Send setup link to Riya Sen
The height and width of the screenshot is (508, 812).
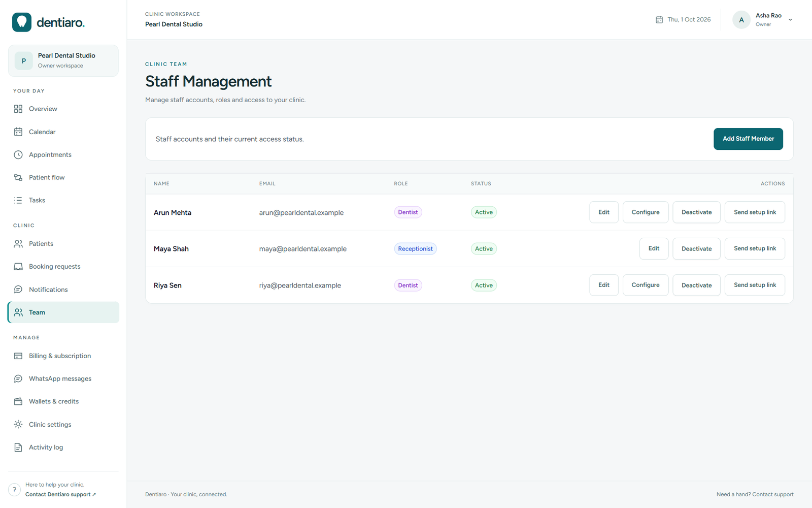click(755, 285)
